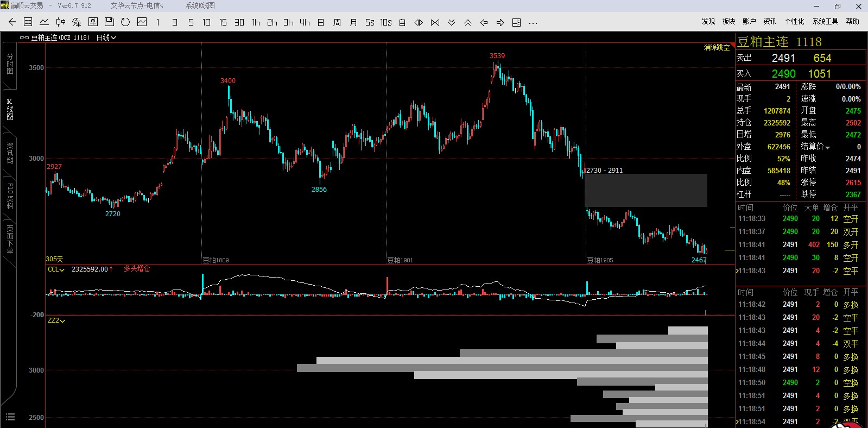Click the double chevron down icon

click(x=451, y=22)
